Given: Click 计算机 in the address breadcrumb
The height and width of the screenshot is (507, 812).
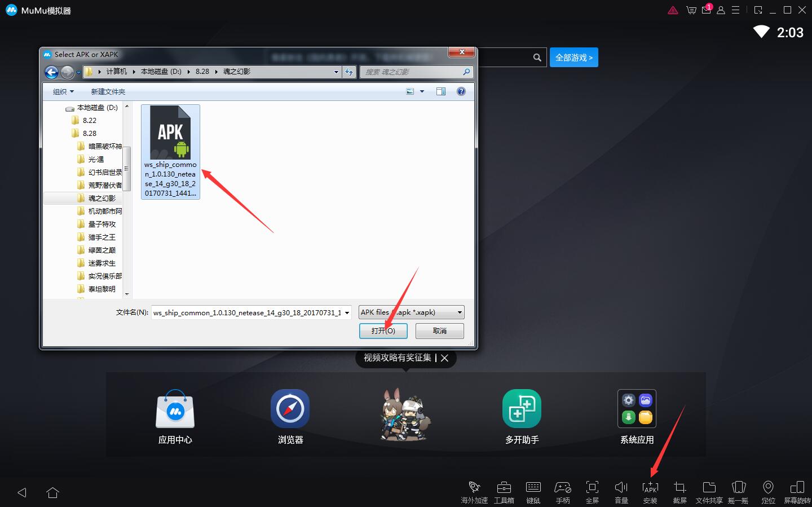Looking at the screenshot, I should coord(117,72).
